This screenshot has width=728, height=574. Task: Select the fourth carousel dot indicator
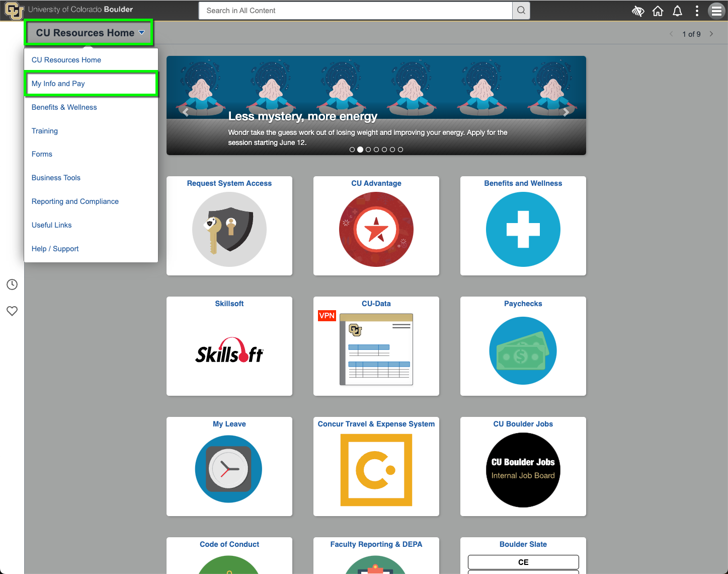376,150
